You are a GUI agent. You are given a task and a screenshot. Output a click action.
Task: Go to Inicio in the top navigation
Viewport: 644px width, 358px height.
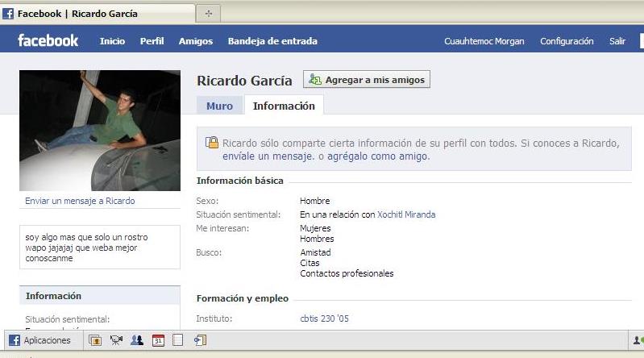(x=112, y=41)
